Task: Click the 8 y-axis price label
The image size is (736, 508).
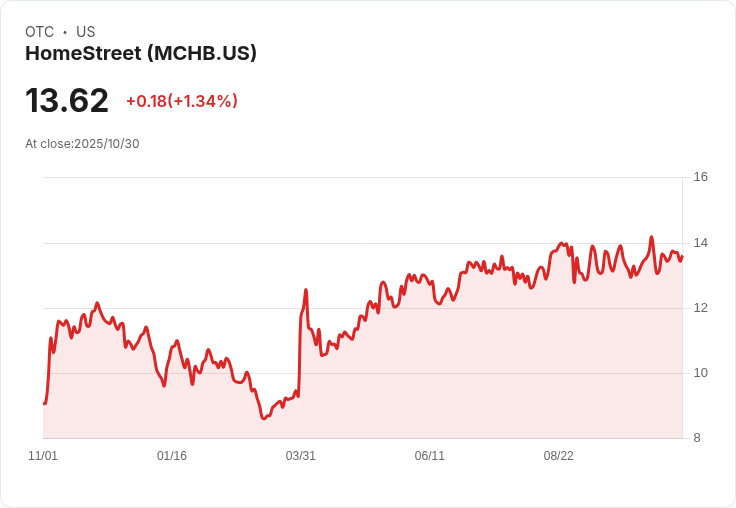Action: point(697,438)
